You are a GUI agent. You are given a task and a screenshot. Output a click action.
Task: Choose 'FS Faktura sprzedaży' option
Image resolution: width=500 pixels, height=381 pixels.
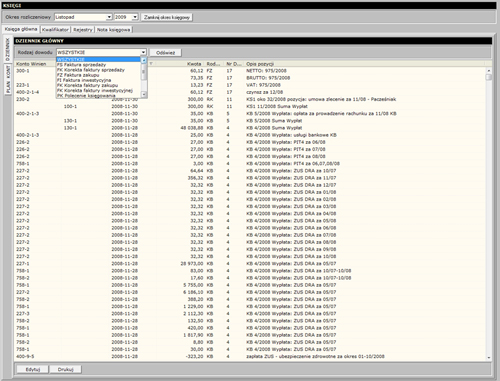(98, 65)
